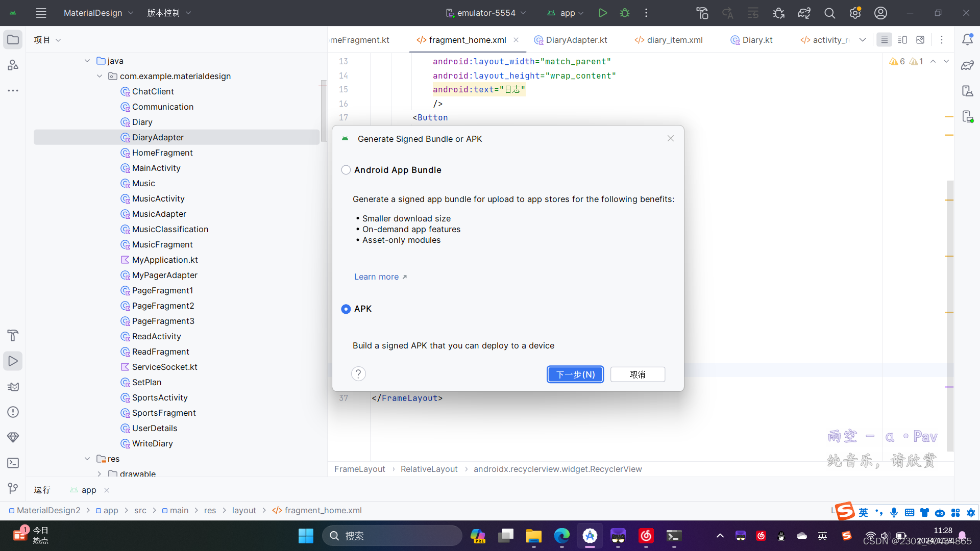This screenshot has width=980, height=551.
Task: Start debugging with the bug icon
Action: point(625,13)
